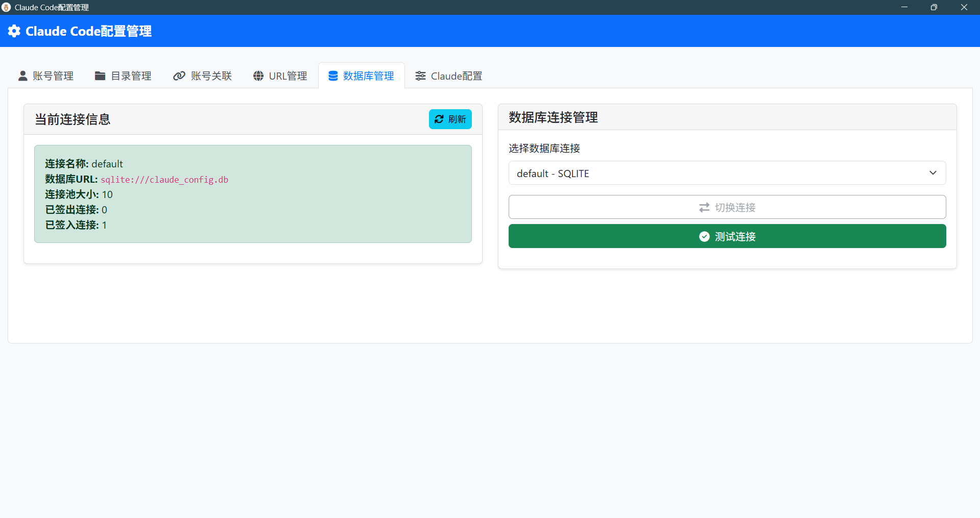This screenshot has width=980, height=518.
Task: Click the person icon beside 账号管理
Action: click(x=22, y=76)
